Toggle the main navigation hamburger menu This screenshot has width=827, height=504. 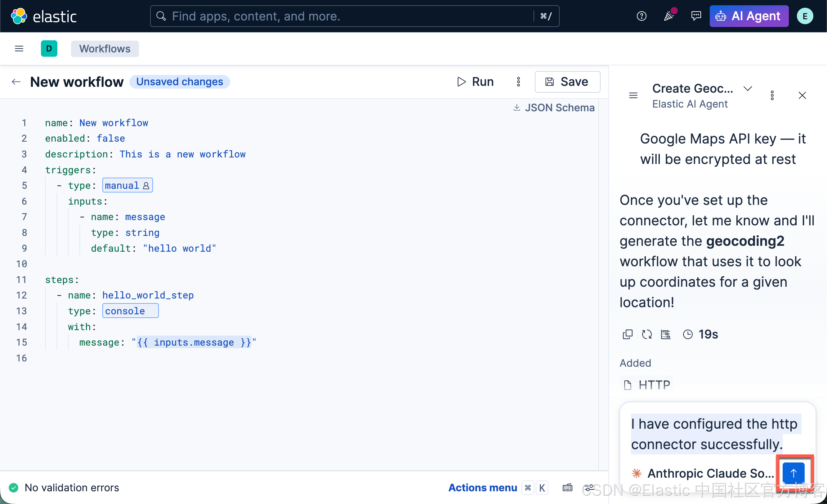point(19,49)
